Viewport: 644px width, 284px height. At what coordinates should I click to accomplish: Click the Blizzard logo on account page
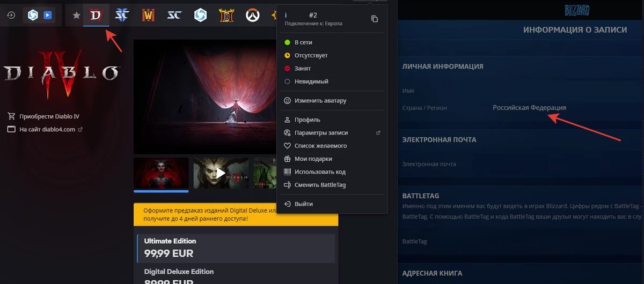point(577,10)
